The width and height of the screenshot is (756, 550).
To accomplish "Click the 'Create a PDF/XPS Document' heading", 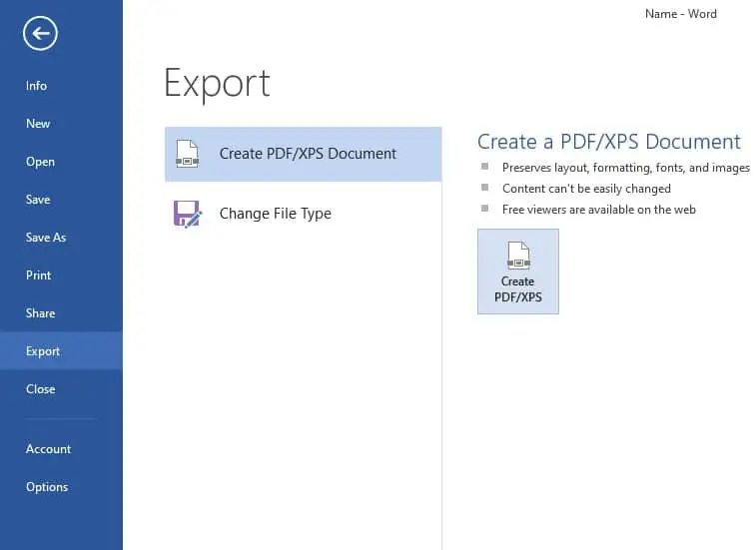I will (x=609, y=142).
